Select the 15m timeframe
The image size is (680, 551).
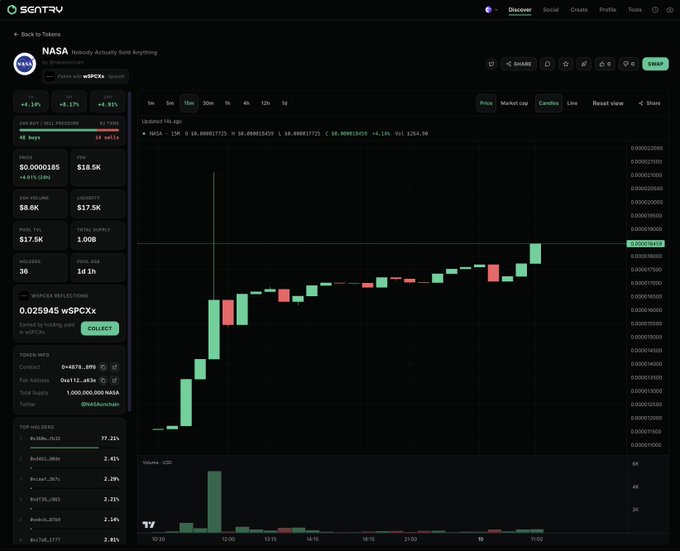[189, 103]
